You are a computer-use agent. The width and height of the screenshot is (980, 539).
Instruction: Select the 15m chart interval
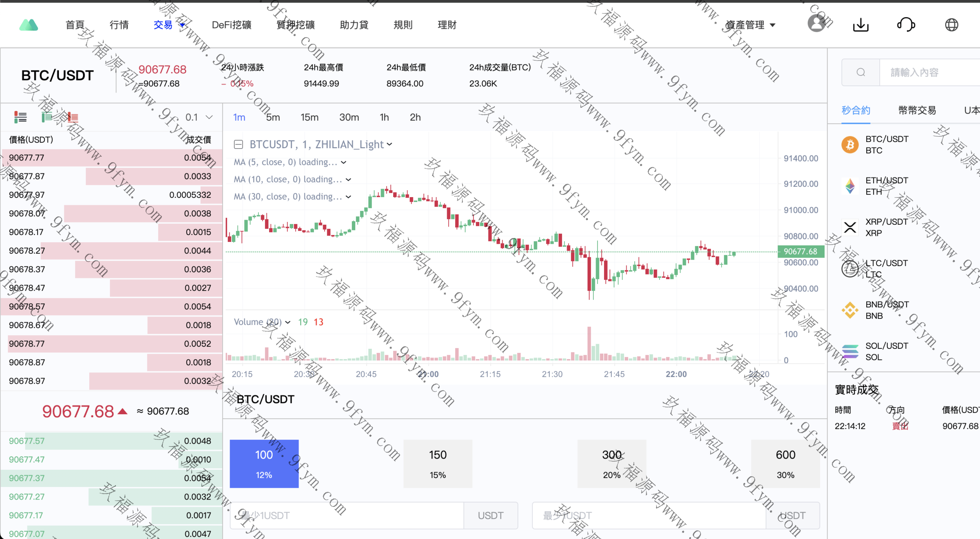tap(309, 117)
